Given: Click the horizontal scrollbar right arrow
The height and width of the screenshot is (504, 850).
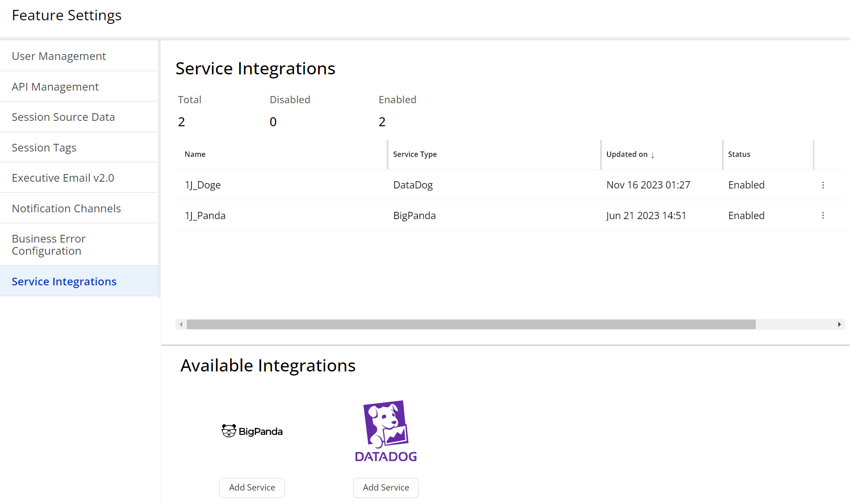Looking at the screenshot, I should coord(839,324).
